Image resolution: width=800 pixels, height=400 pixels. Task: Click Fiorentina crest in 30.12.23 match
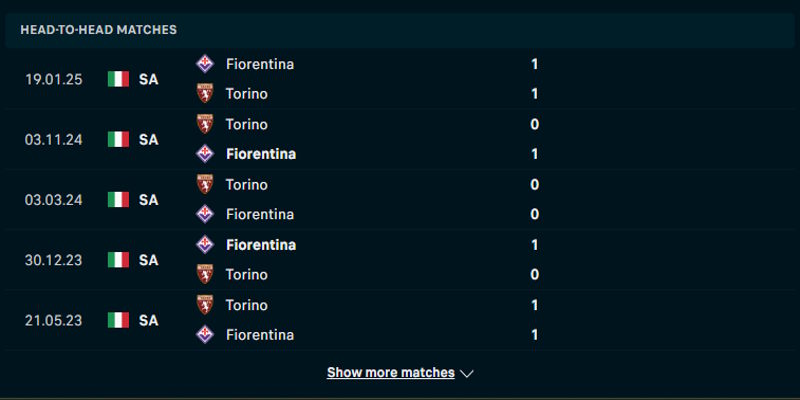pos(205,244)
